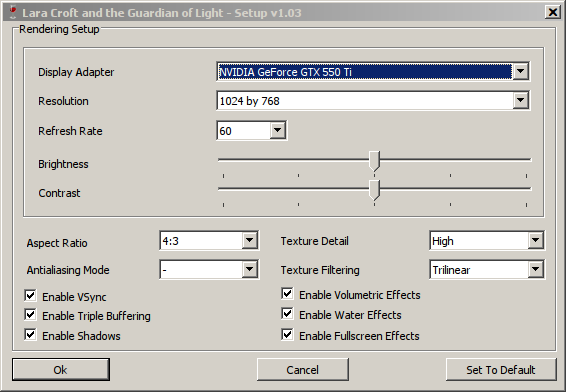Viewport: 566px width, 392px height.
Task: Open the Texture Filtering dropdown
Action: pos(536,269)
